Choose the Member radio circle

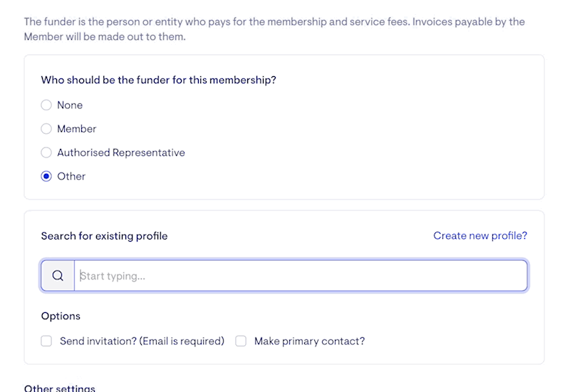point(46,129)
